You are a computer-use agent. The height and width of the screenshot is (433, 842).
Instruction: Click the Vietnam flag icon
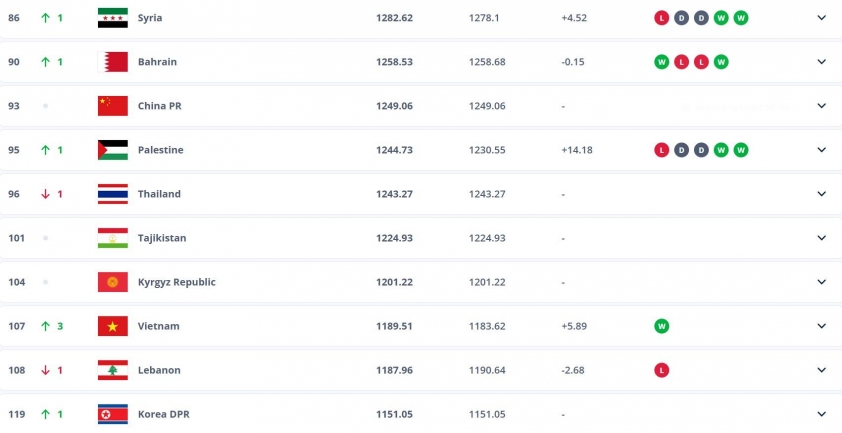point(112,326)
